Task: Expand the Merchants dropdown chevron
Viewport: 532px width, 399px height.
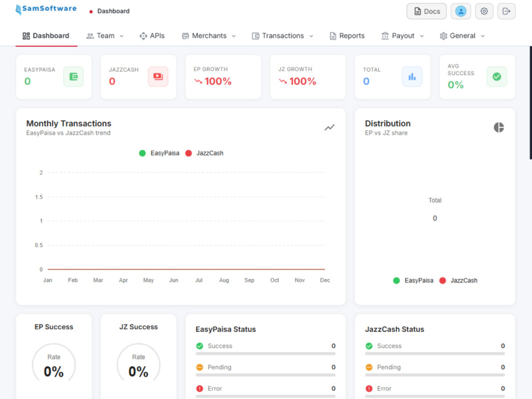Action: click(234, 36)
